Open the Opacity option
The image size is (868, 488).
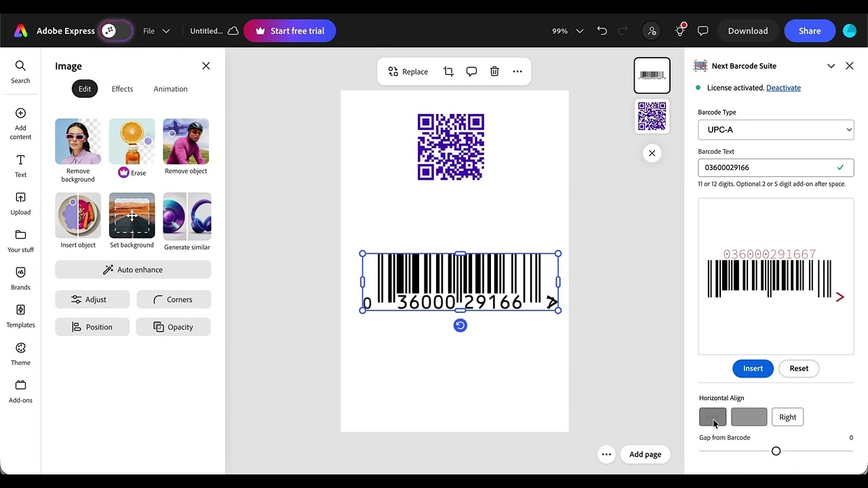tap(174, 327)
